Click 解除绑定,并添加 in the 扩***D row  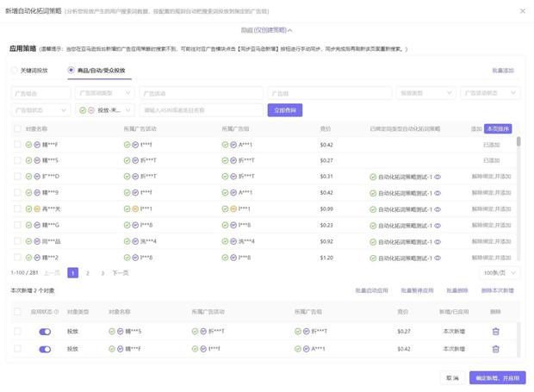[x=492, y=177]
